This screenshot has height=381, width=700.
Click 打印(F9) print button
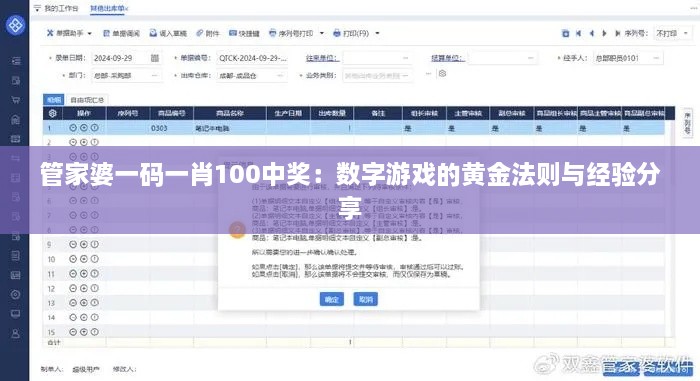coord(351,33)
